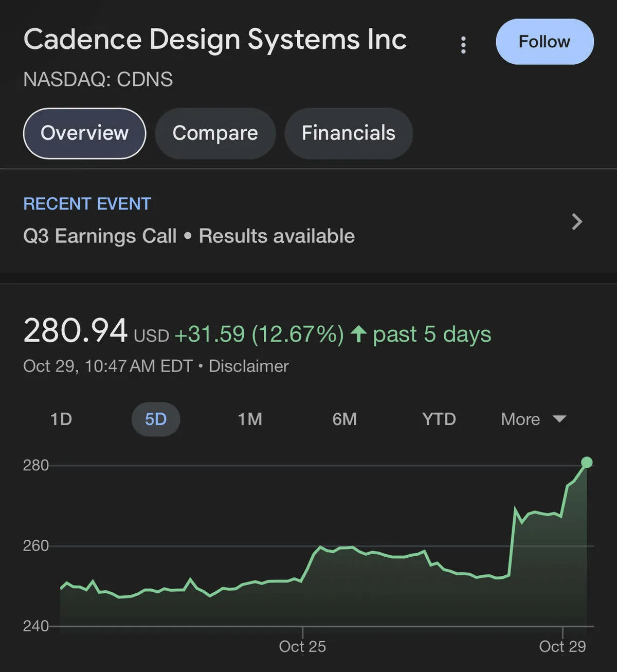Open the Disclaimer link
The image size is (617, 672).
(x=248, y=366)
